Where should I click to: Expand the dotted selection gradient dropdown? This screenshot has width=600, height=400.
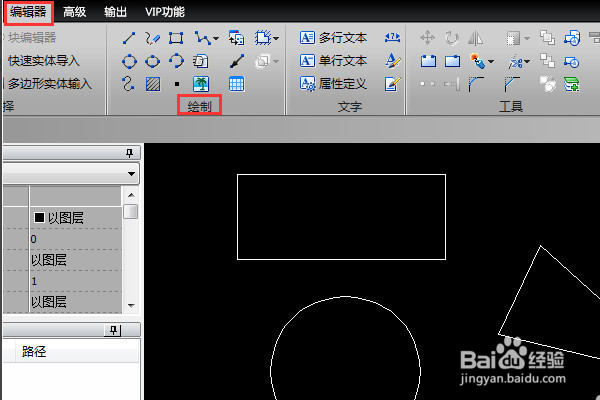click(527, 38)
